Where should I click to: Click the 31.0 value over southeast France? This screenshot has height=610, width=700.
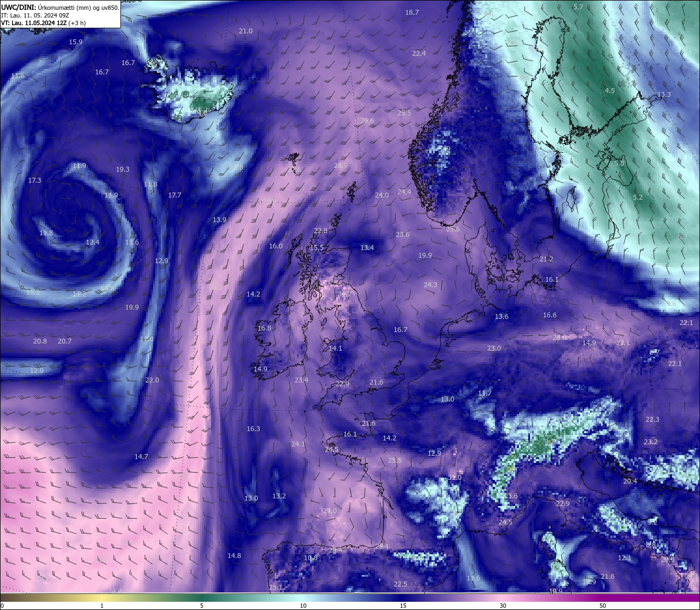point(454,478)
